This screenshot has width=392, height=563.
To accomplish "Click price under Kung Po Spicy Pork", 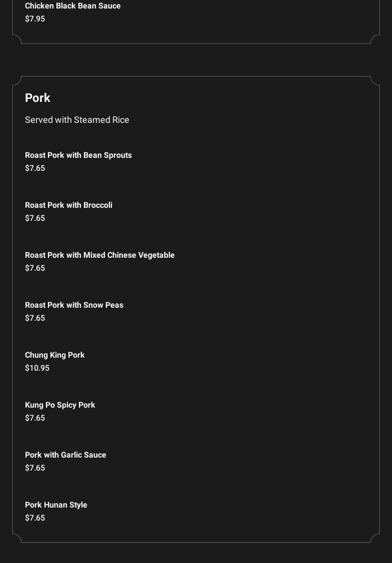I will (35, 418).
